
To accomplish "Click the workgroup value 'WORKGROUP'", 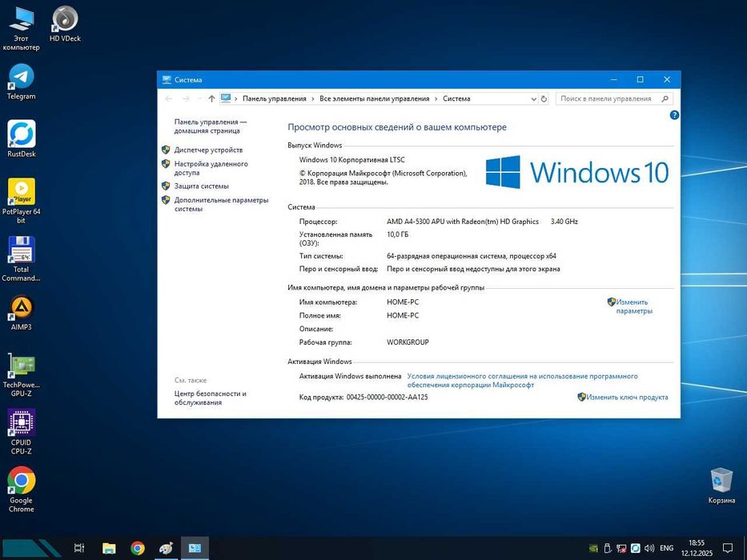I will click(x=408, y=342).
